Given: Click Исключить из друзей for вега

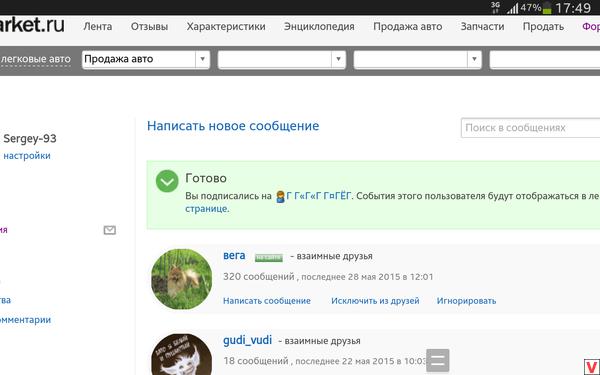Looking at the screenshot, I should [375, 301].
